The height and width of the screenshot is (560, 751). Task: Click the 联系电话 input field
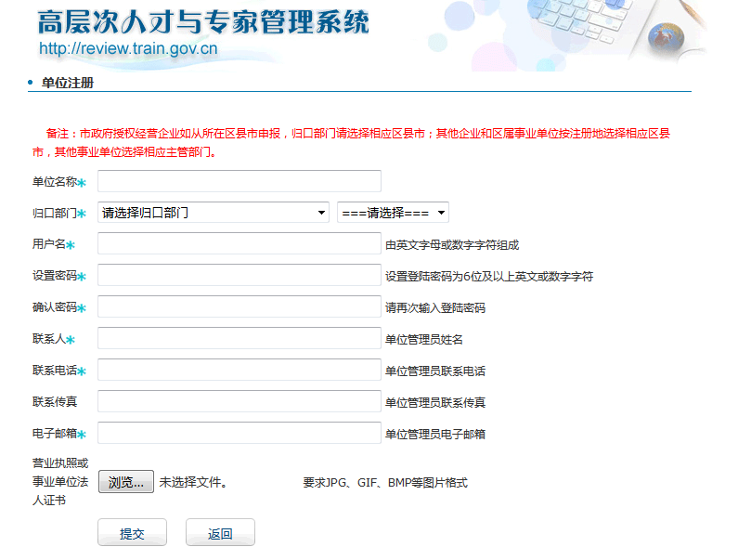click(x=240, y=371)
